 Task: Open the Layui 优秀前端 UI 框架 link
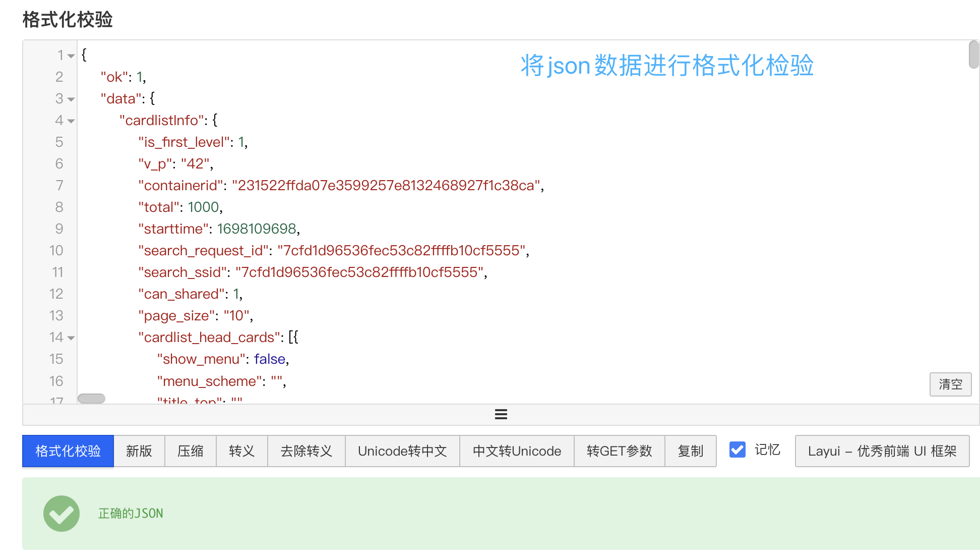882,451
